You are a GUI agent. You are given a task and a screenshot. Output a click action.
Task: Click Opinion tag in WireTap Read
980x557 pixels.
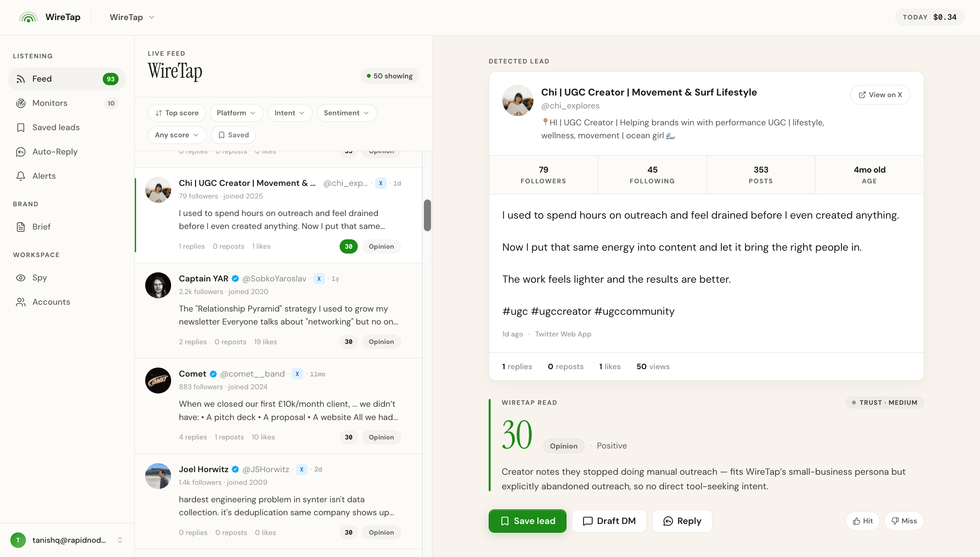pos(564,446)
